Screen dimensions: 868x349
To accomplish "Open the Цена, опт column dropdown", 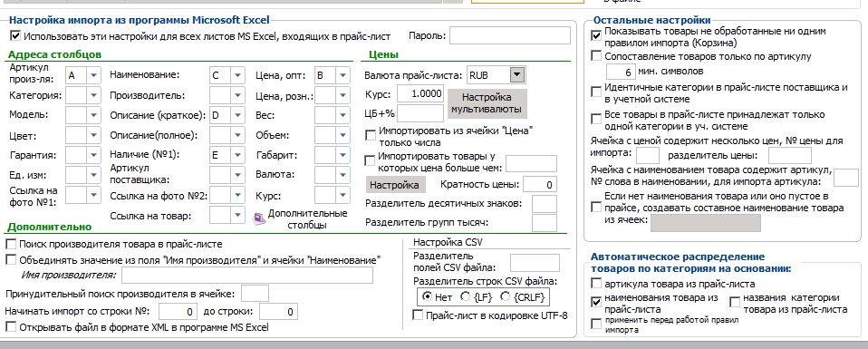I will (x=342, y=75).
